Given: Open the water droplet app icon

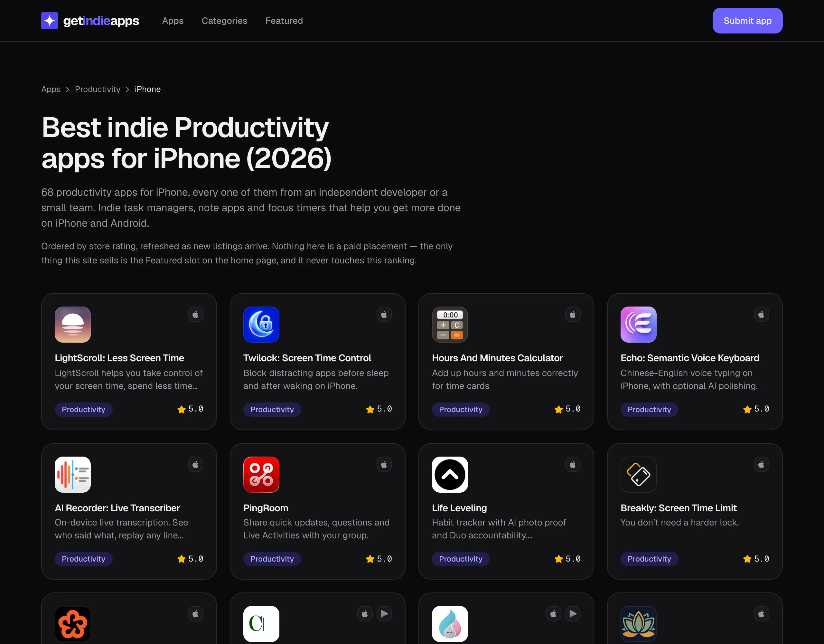Looking at the screenshot, I should point(450,624).
